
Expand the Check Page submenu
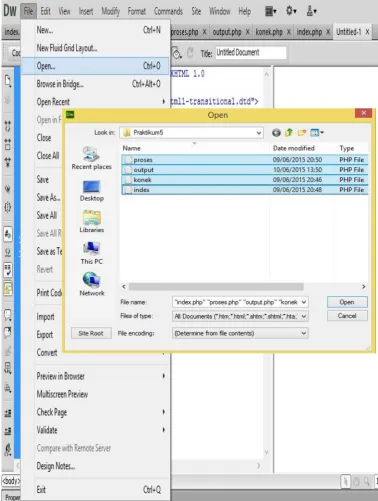tap(96, 412)
